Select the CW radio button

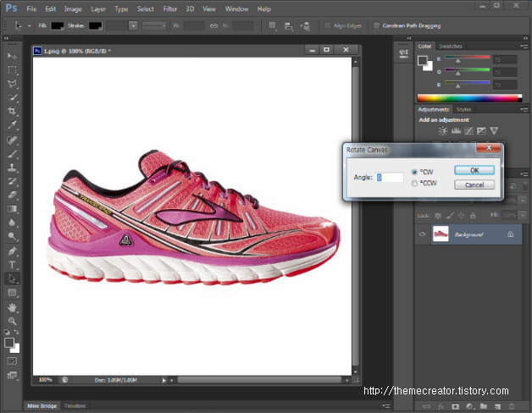coord(414,172)
